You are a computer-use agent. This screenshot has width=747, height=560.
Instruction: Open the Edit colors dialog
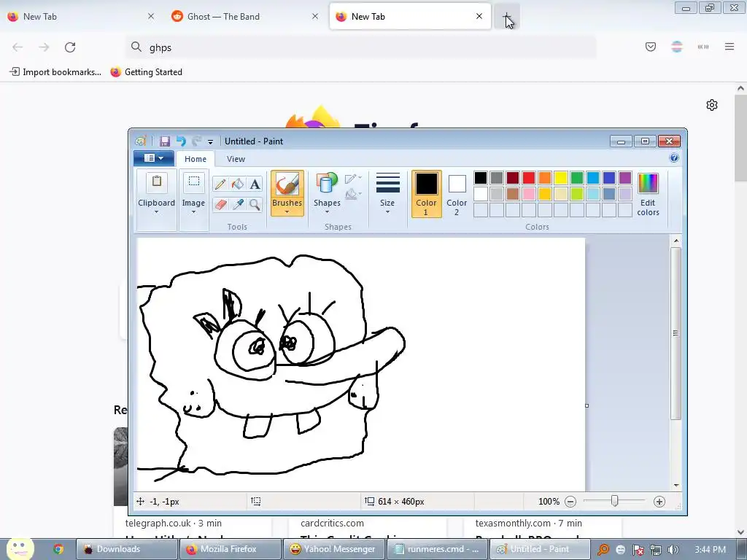tap(648, 195)
